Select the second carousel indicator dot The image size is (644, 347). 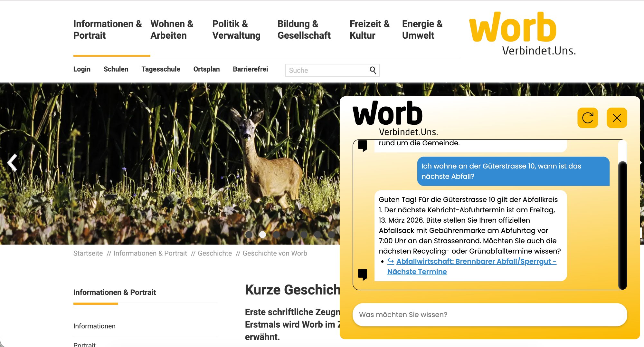point(262,235)
